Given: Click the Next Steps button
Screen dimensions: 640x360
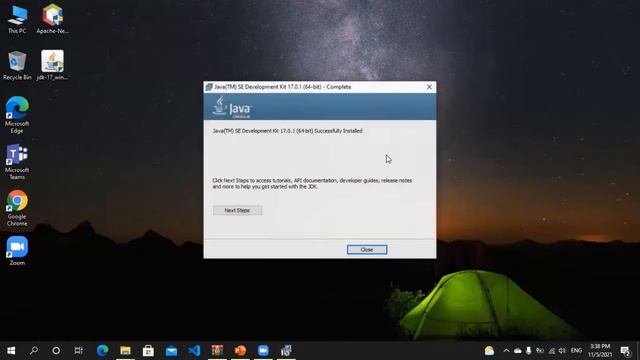Looking at the screenshot, I should [x=237, y=210].
